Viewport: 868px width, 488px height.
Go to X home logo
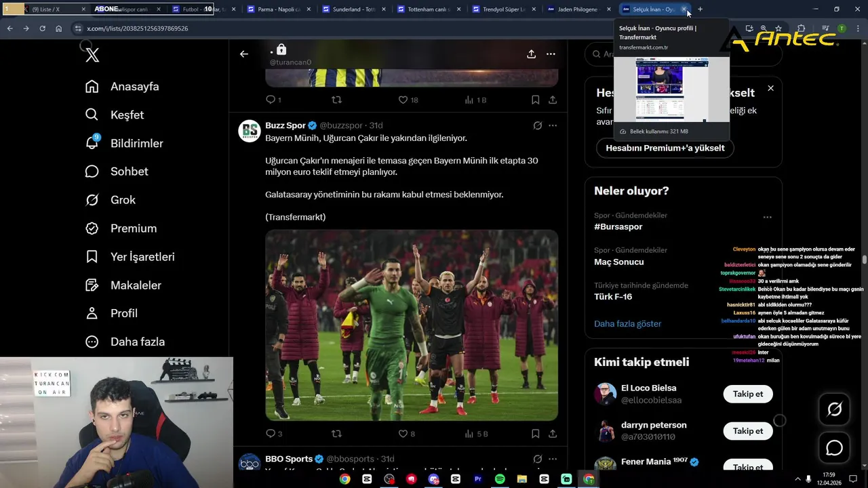coord(92,56)
